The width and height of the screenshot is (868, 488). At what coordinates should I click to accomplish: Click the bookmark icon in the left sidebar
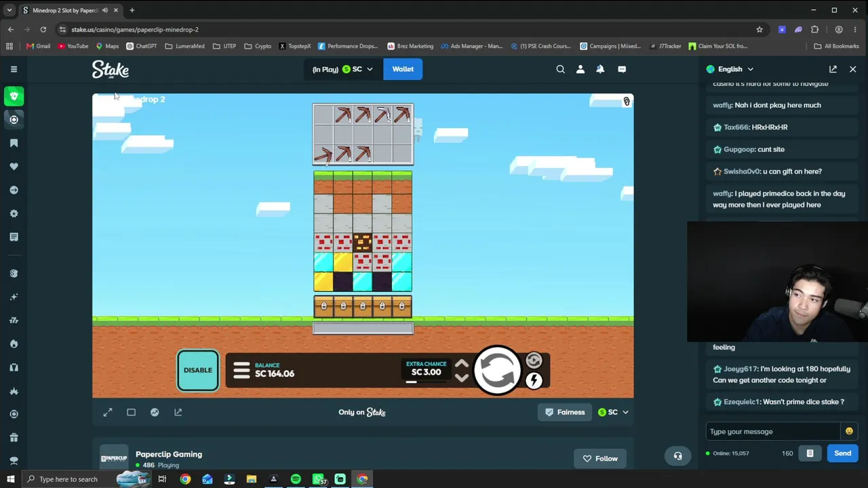[14, 143]
